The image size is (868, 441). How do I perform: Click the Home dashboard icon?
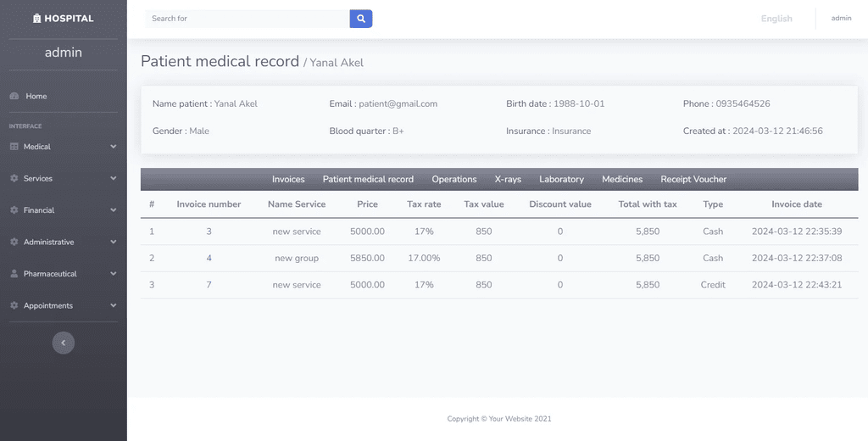[14, 97]
